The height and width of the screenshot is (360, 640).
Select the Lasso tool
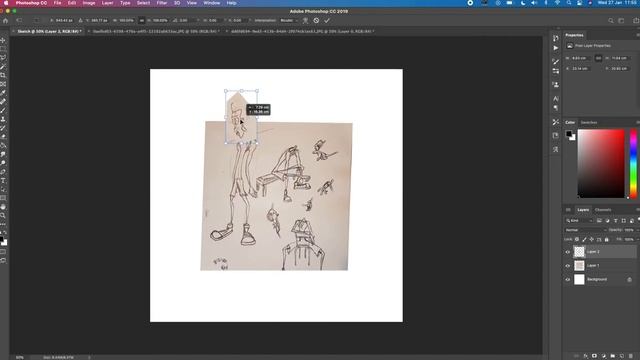pos(3,58)
